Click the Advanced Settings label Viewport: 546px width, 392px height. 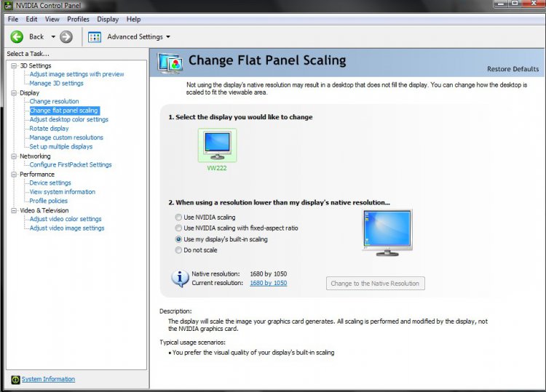click(135, 36)
